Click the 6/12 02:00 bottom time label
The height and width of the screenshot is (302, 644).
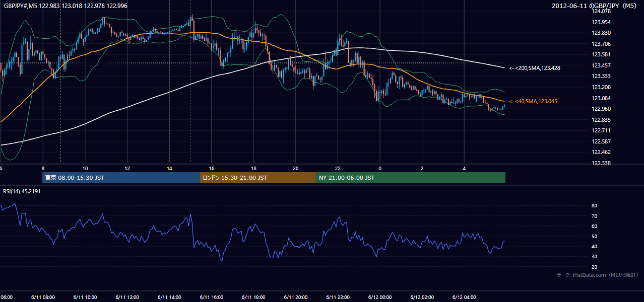[x=422, y=297]
